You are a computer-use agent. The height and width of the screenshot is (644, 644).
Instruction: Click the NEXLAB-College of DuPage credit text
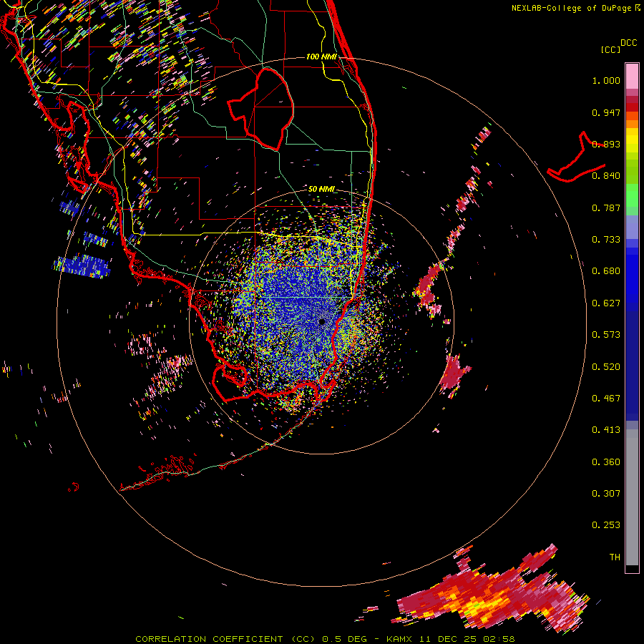click(x=571, y=8)
